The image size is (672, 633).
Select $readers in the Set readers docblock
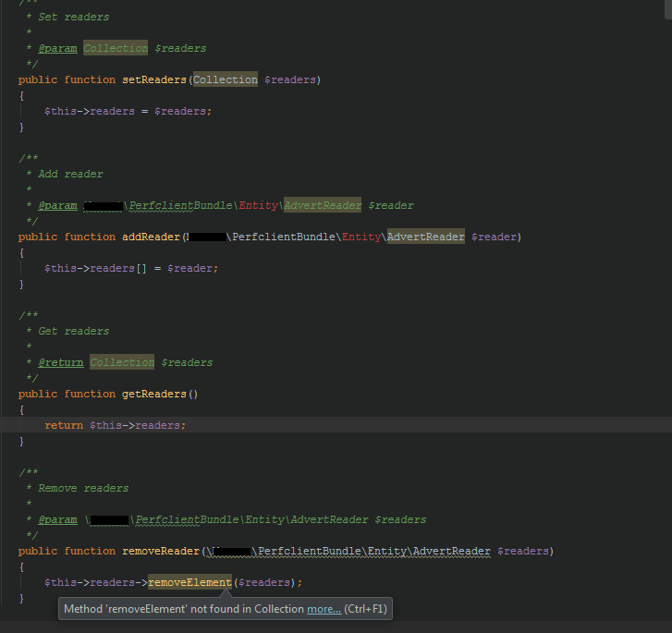(180, 48)
